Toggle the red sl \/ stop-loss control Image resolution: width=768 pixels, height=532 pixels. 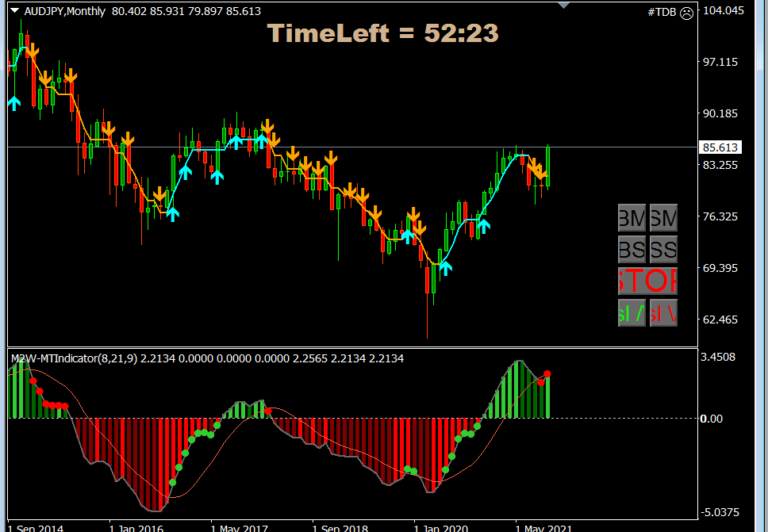coord(662,313)
